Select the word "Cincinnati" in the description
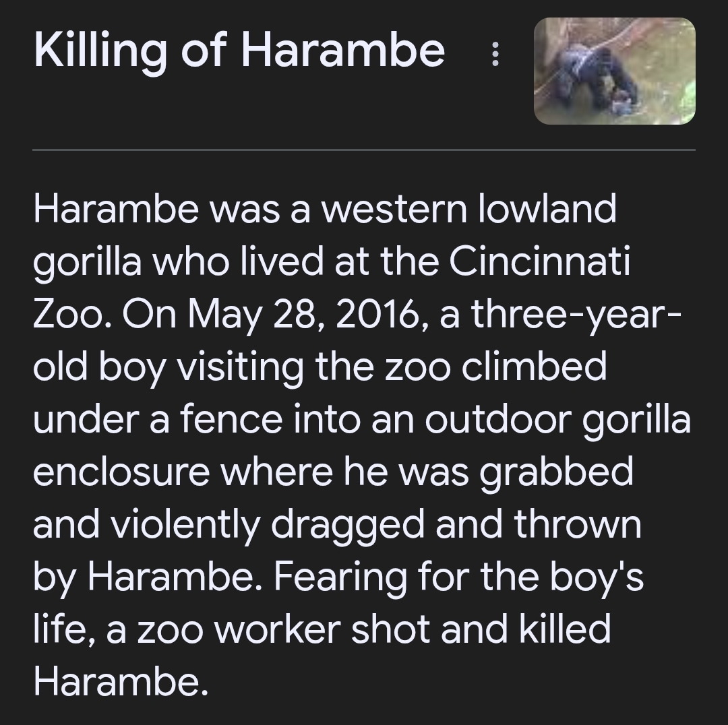 pos(539,261)
